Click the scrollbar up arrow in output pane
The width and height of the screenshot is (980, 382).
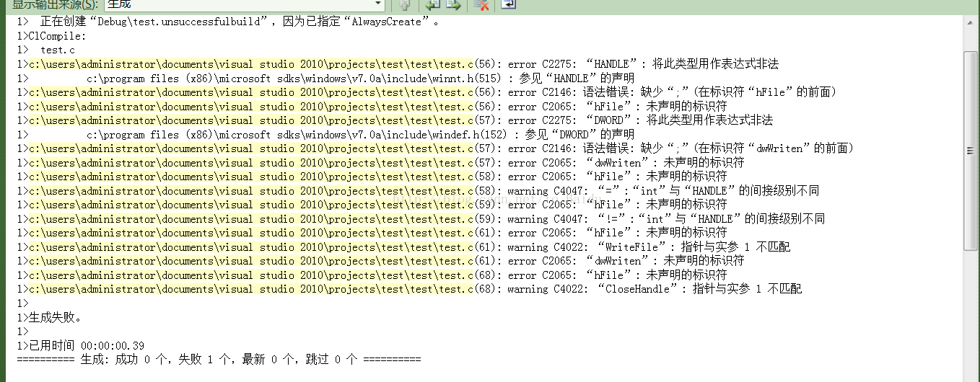coord(972,24)
